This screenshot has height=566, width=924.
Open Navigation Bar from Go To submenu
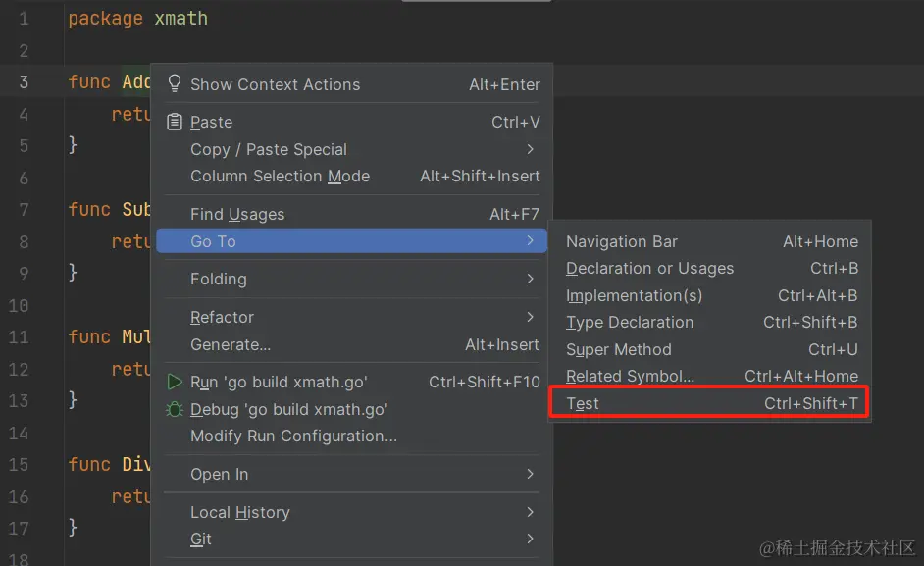(621, 241)
